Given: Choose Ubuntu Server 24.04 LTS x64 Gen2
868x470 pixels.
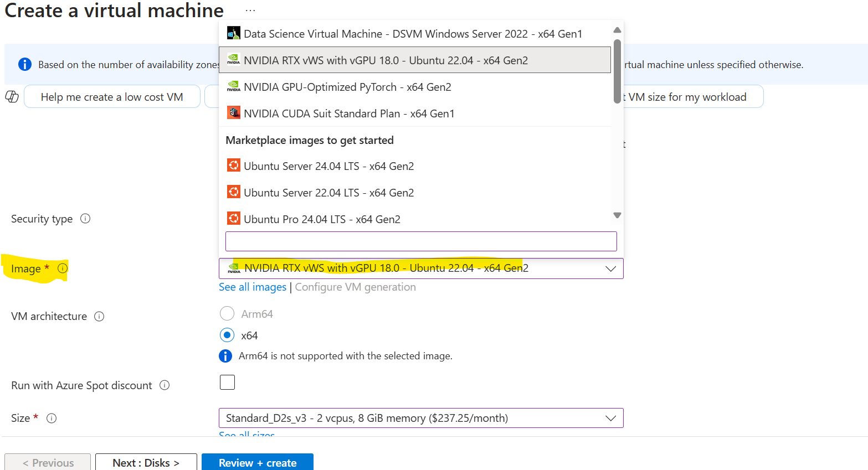Looking at the screenshot, I should coord(415,166).
